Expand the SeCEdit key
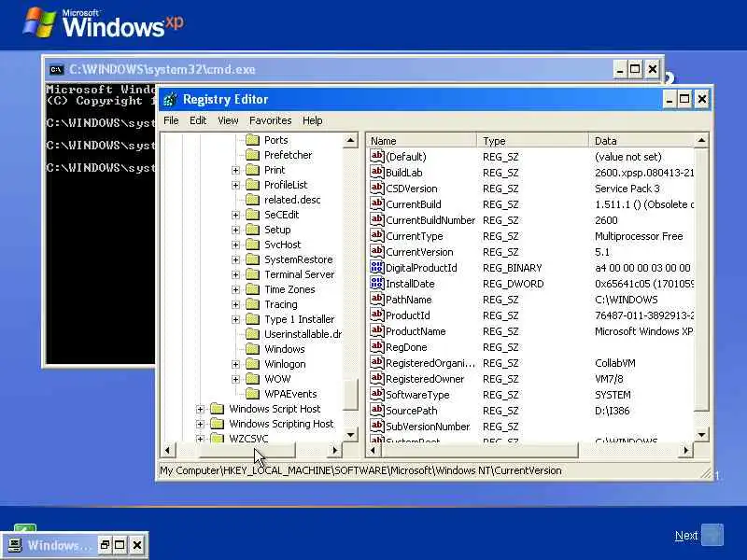The width and height of the screenshot is (747, 560). coord(235,215)
